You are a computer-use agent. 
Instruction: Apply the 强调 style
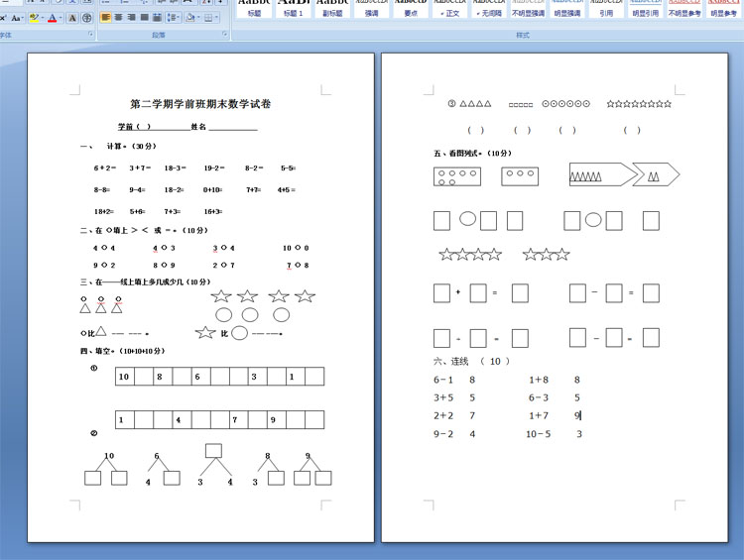point(372,9)
